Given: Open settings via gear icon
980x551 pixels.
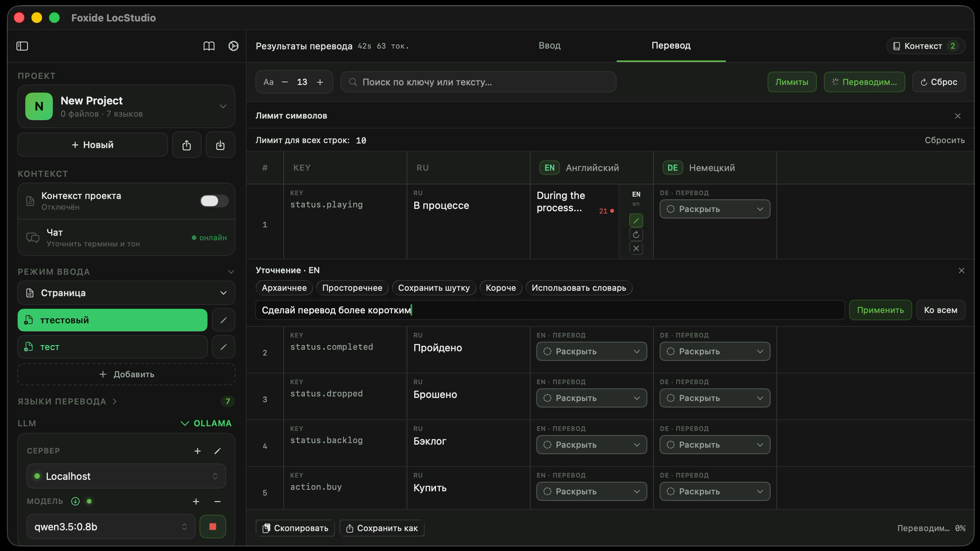Looking at the screenshot, I should pyautogui.click(x=233, y=46).
